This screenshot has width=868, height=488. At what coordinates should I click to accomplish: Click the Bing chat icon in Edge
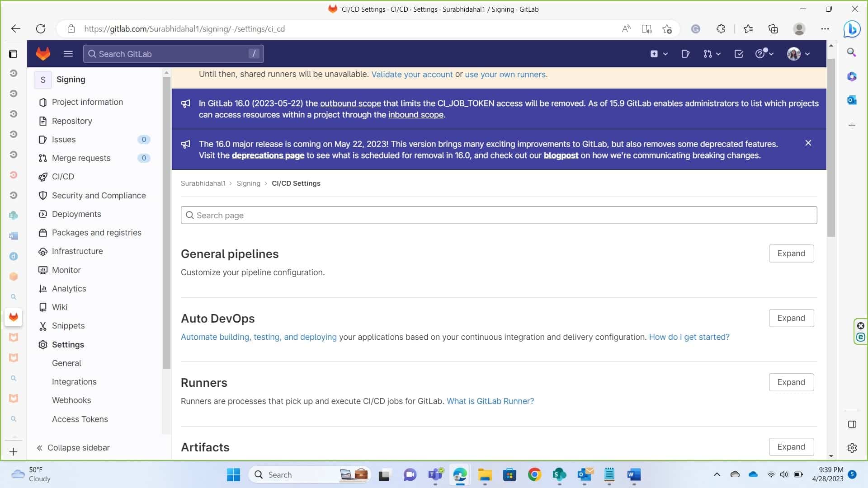click(x=852, y=29)
